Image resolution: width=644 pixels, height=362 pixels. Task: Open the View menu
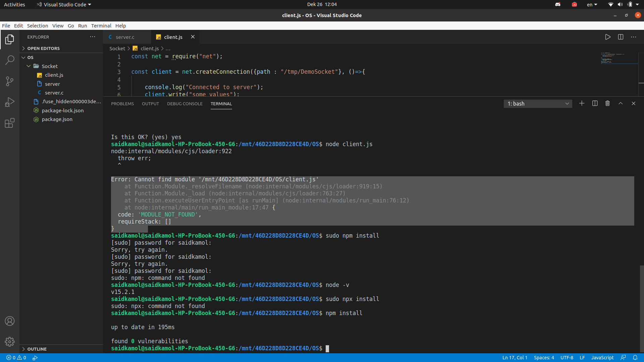(x=58, y=26)
